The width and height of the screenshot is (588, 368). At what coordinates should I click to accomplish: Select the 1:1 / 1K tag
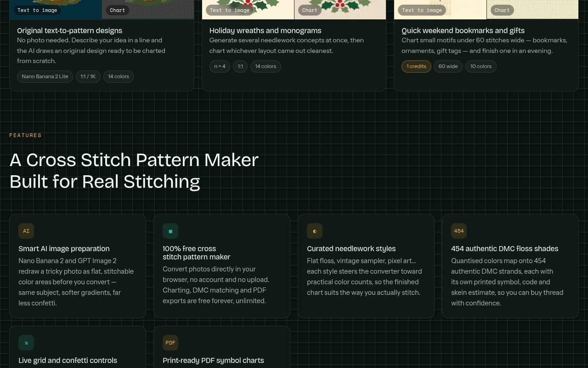coord(88,76)
